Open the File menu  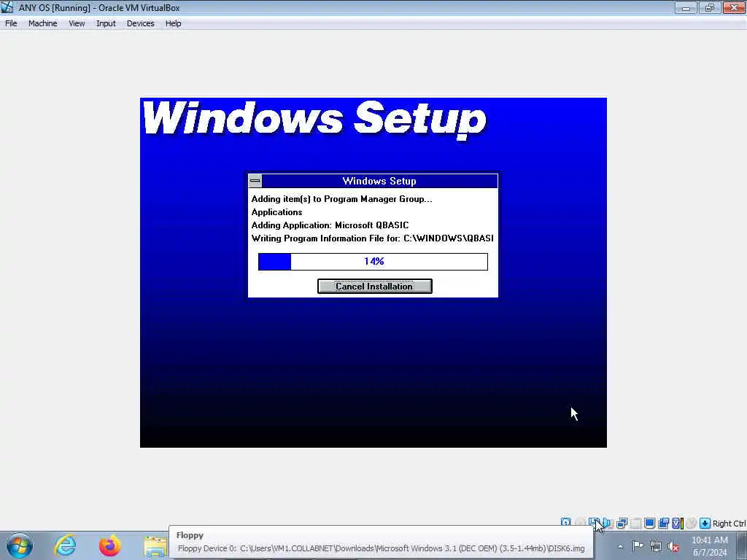[11, 23]
